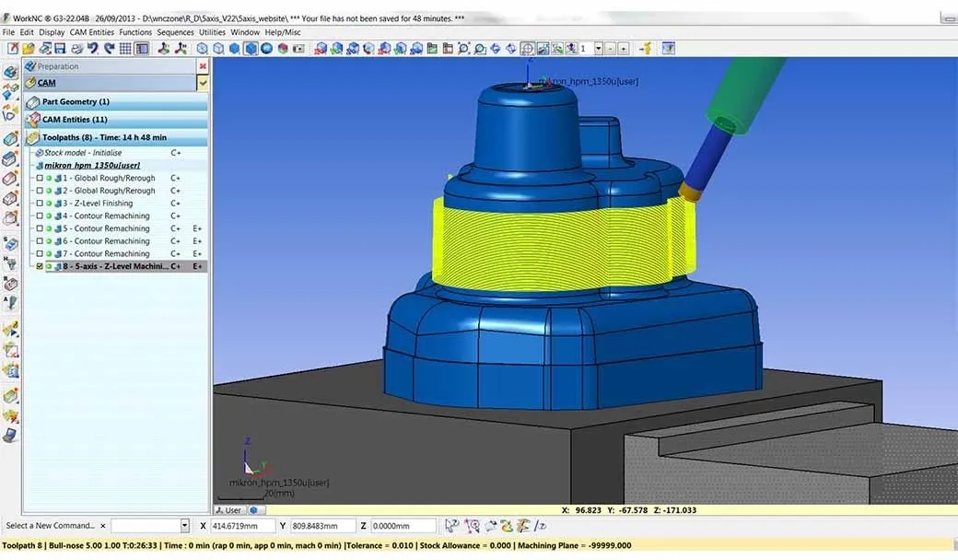Open the Sequences menu
The width and height of the screenshot is (958, 560).
175,32
